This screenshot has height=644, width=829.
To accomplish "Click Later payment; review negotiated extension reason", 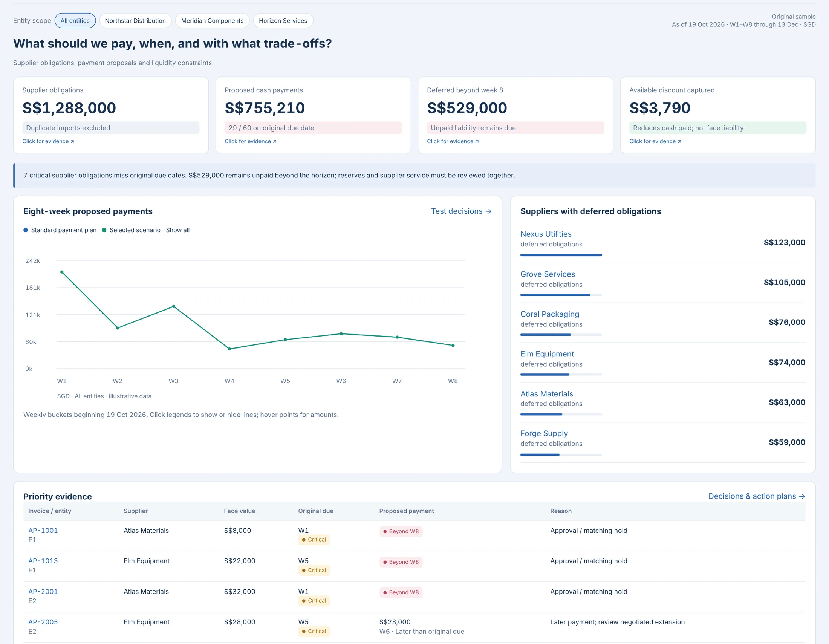I will tap(617, 622).
